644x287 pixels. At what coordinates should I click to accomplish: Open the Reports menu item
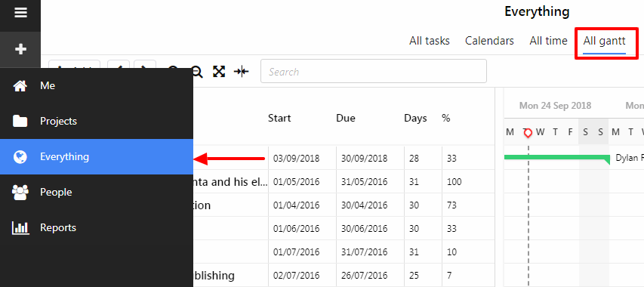(x=97, y=227)
